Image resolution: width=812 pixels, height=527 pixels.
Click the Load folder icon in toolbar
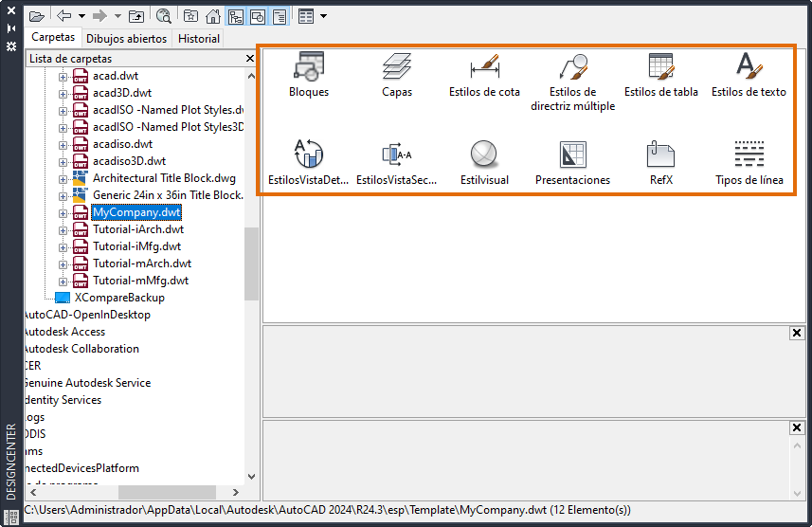click(37, 16)
